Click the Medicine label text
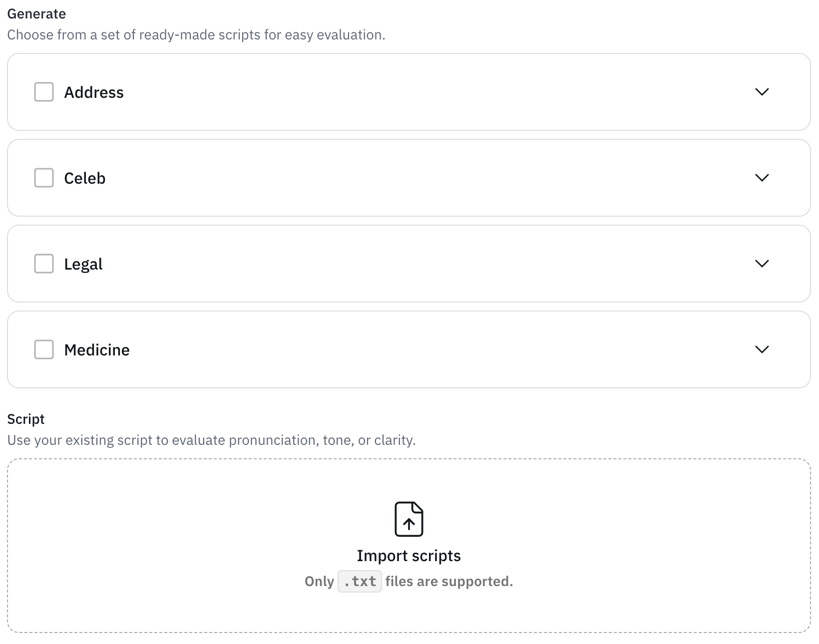819x644 pixels. tap(97, 350)
